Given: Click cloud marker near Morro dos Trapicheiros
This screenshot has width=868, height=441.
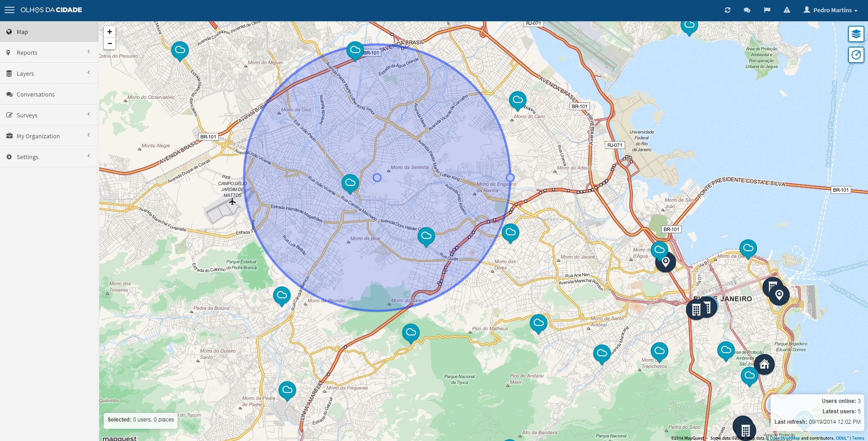Looking at the screenshot, I should (659, 352).
